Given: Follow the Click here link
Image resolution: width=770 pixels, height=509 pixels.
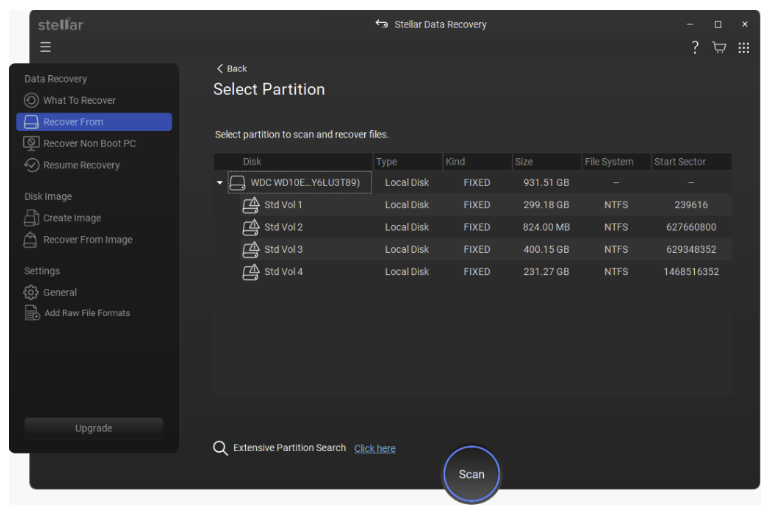Looking at the screenshot, I should click(374, 449).
